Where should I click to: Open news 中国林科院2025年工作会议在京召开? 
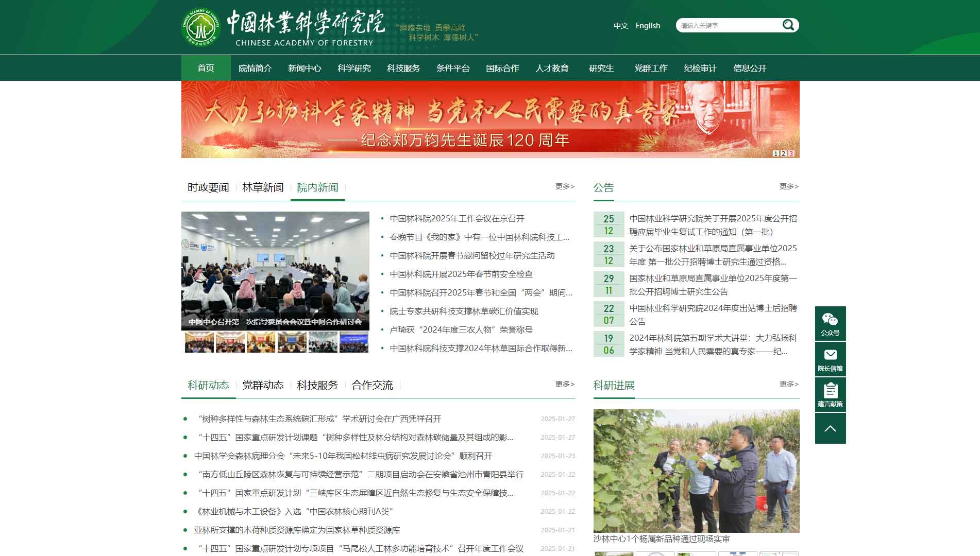click(x=457, y=219)
